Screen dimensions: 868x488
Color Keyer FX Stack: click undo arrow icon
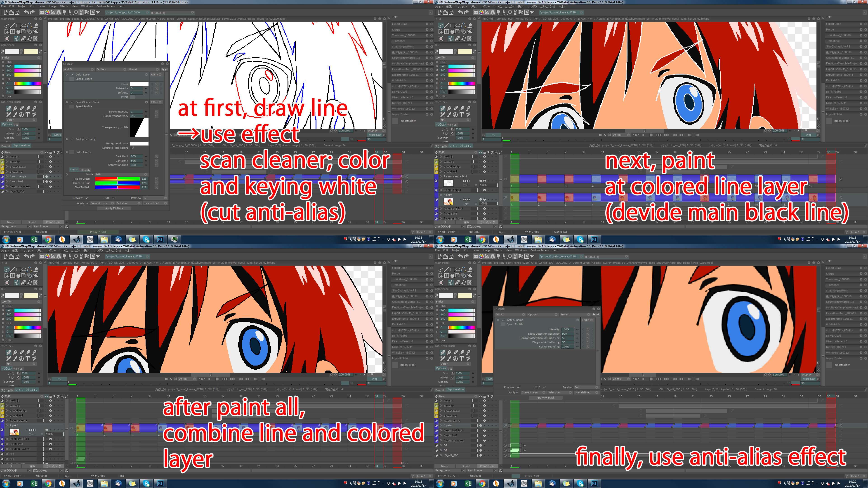click(x=163, y=69)
